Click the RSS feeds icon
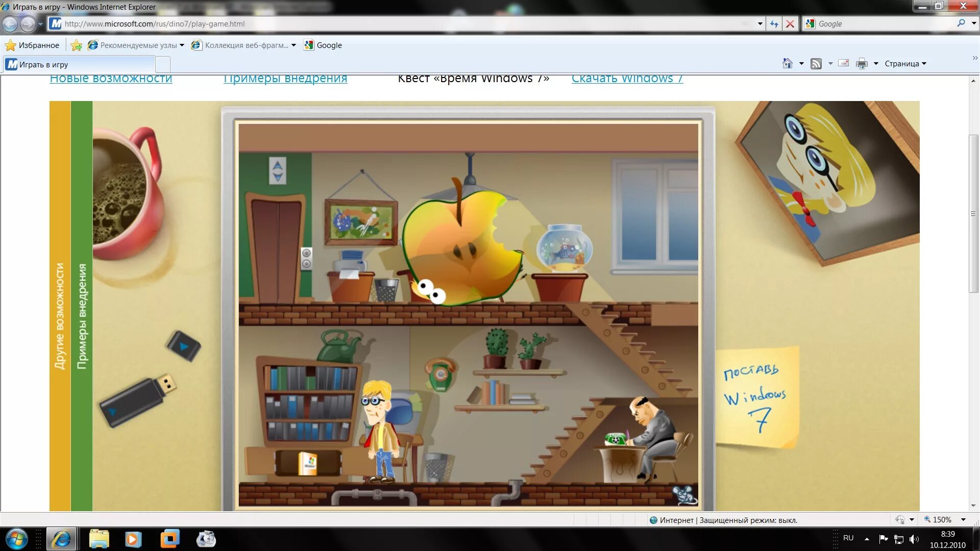The image size is (980, 551). point(816,63)
